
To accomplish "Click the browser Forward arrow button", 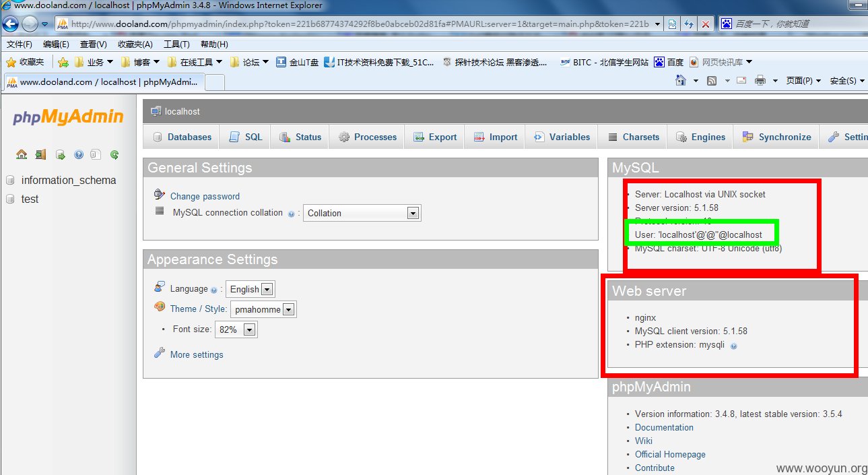I will coord(30,24).
